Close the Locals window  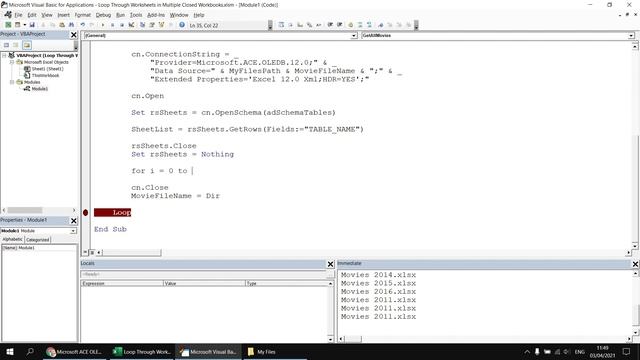click(331, 264)
